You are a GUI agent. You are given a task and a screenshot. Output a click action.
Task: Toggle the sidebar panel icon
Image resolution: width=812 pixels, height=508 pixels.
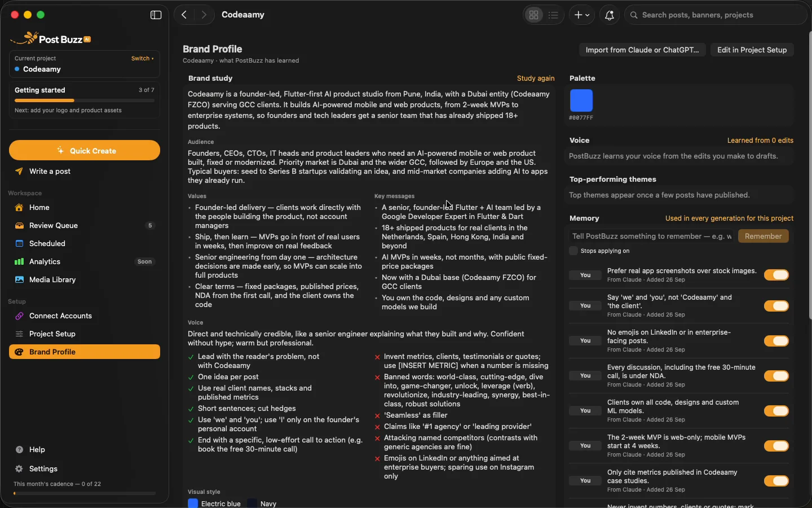(156, 15)
